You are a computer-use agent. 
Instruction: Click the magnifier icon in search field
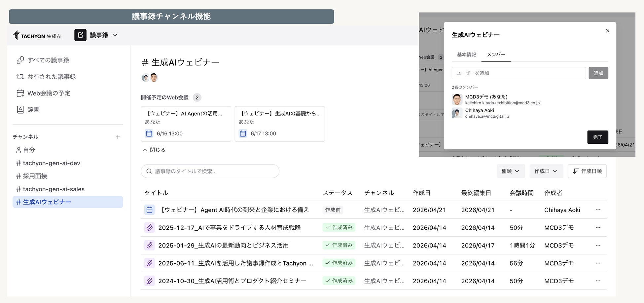[149, 171]
